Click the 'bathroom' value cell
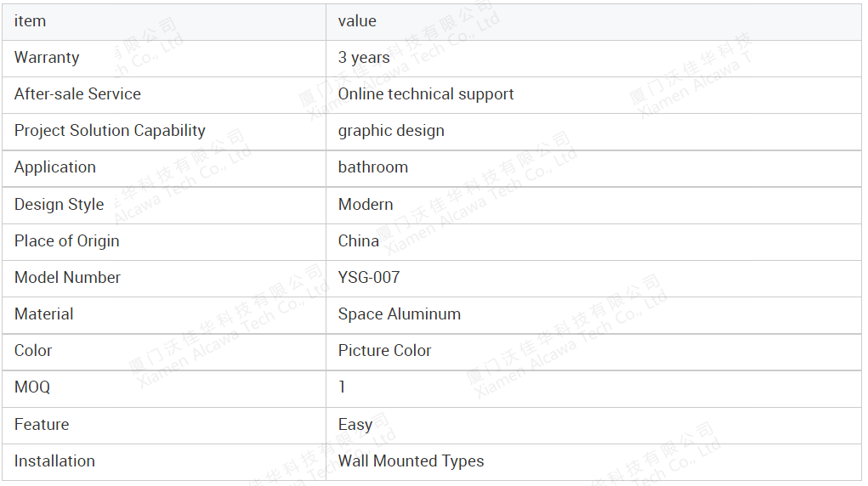 pos(593,168)
